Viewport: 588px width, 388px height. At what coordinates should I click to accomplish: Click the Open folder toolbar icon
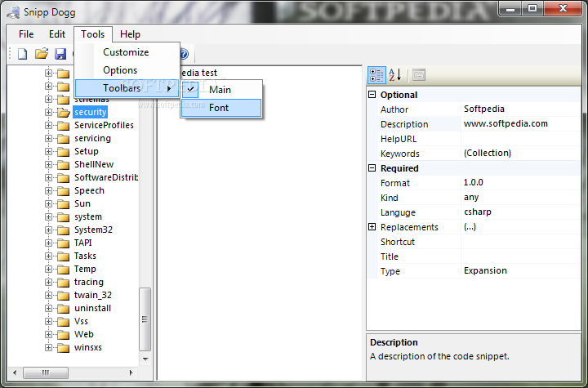(42, 54)
